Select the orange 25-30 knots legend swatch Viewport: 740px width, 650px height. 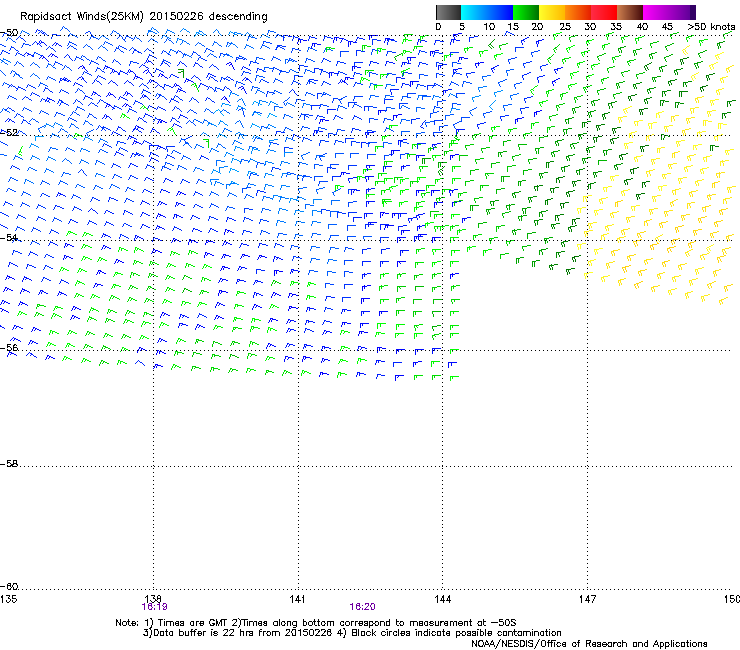click(578, 12)
